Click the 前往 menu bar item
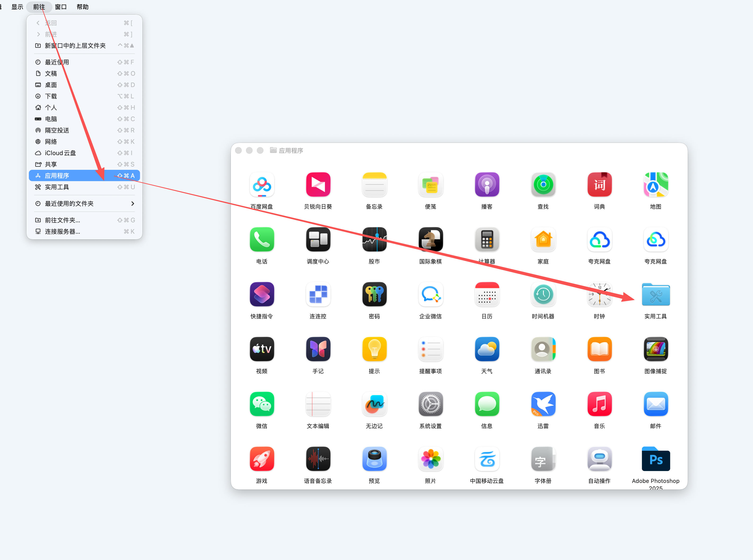 pyautogui.click(x=39, y=7)
